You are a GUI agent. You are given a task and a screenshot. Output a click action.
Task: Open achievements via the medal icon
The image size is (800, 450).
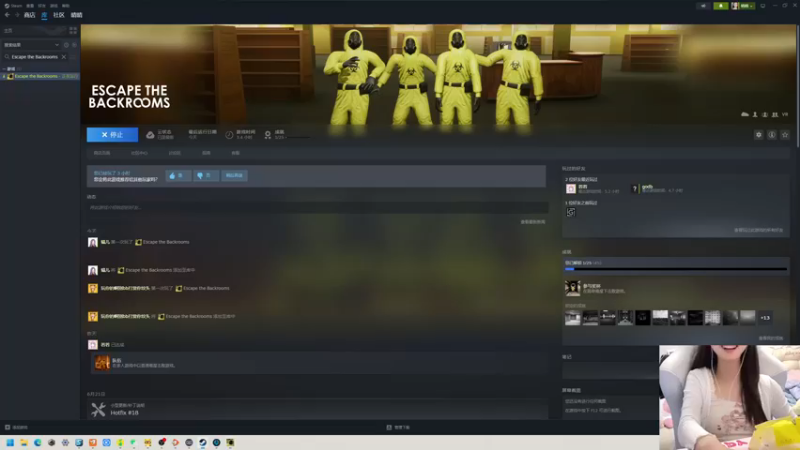pos(268,135)
